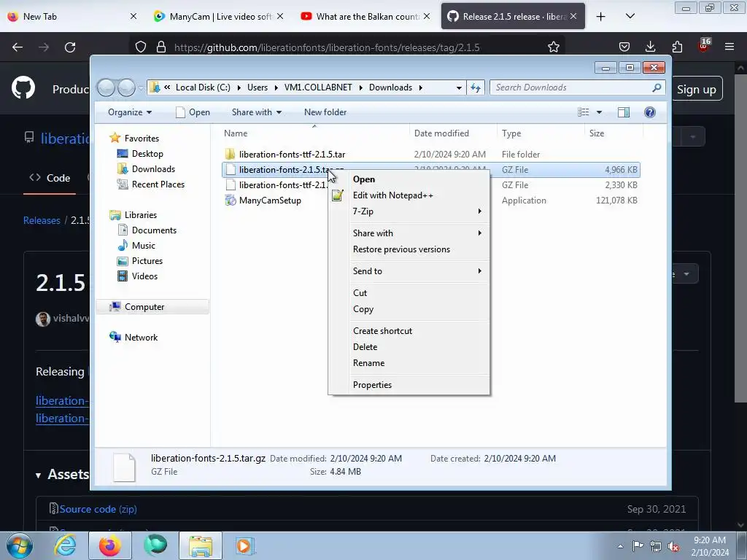Open Explorer help icon
This screenshot has width=747, height=560.
(x=650, y=112)
